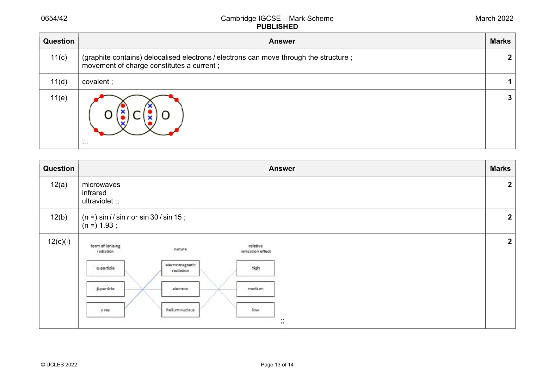Select question number '11(d)'
This screenshot has height=392, width=555.
(x=59, y=81)
